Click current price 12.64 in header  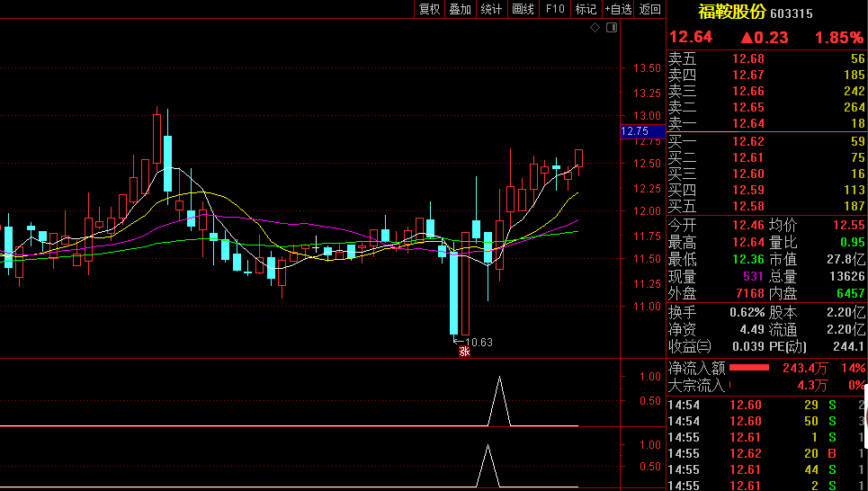[691, 37]
